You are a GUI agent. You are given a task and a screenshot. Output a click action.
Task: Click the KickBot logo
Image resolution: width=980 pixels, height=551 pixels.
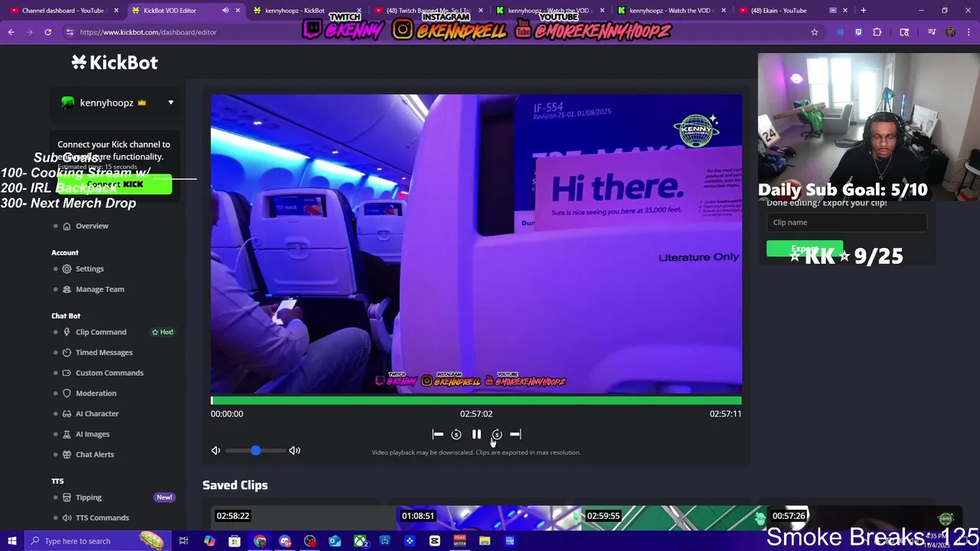point(115,63)
